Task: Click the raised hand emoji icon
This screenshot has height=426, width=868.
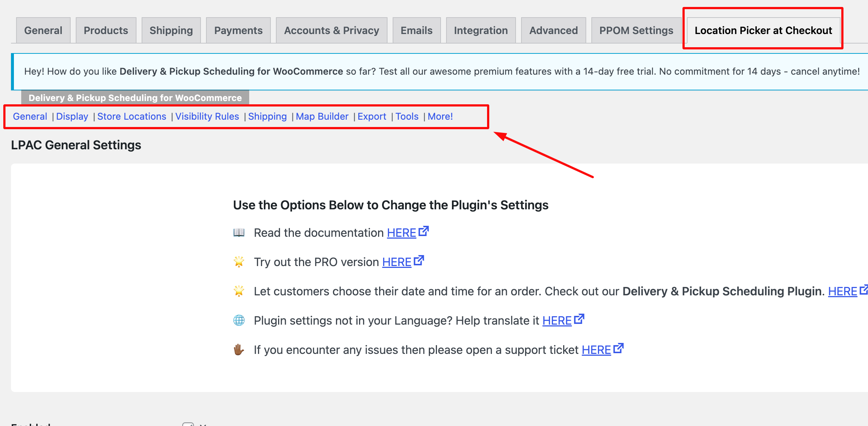Action: click(239, 350)
